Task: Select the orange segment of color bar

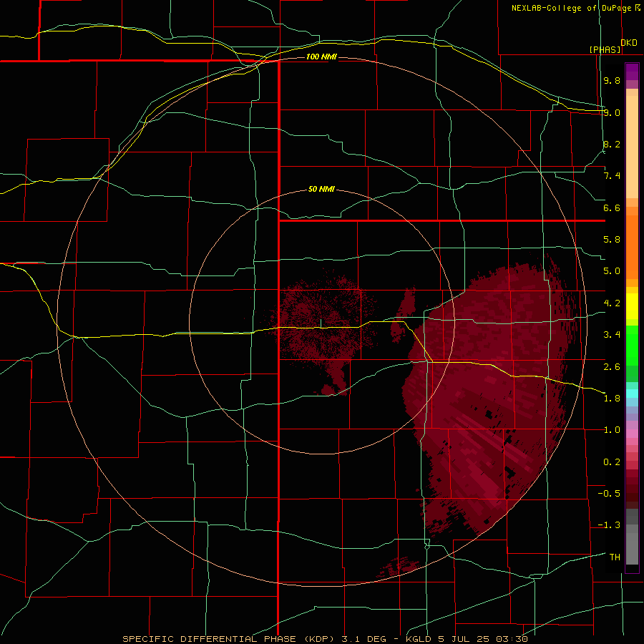Action: 632,248
